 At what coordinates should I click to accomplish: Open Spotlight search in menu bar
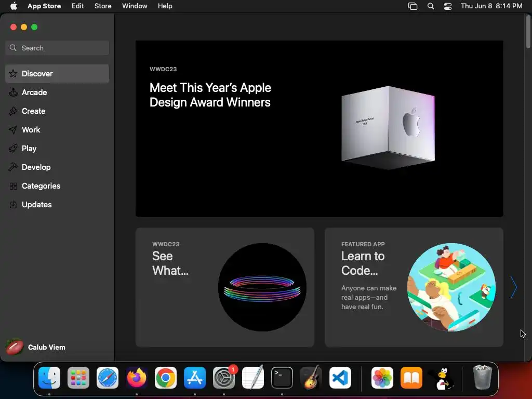[431, 6]
